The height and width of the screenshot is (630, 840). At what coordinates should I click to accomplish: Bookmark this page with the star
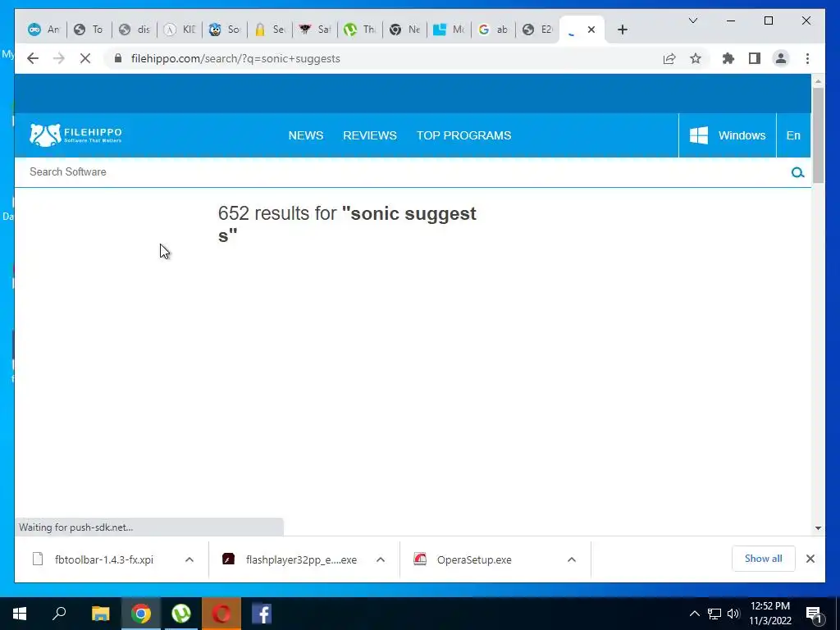click(x=696, y=58)
